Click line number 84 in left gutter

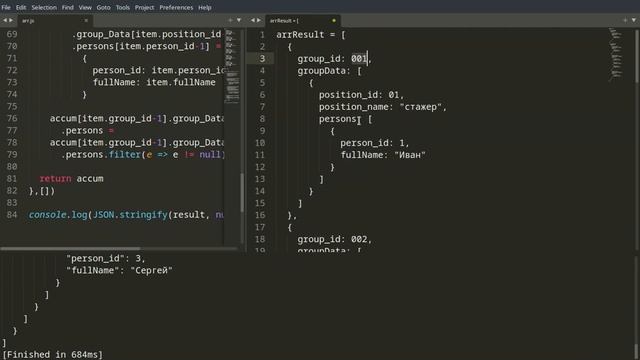[x=12, y=214]
